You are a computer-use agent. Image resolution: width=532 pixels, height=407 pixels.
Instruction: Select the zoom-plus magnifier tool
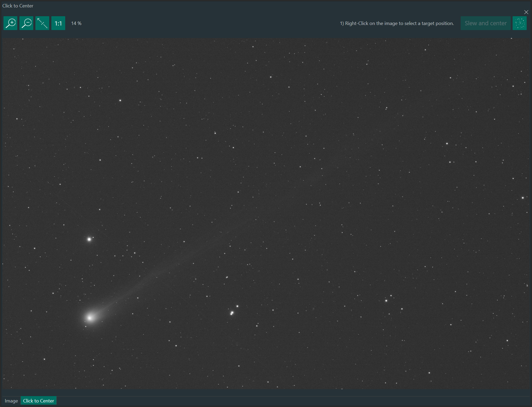(x=10, y=23)
